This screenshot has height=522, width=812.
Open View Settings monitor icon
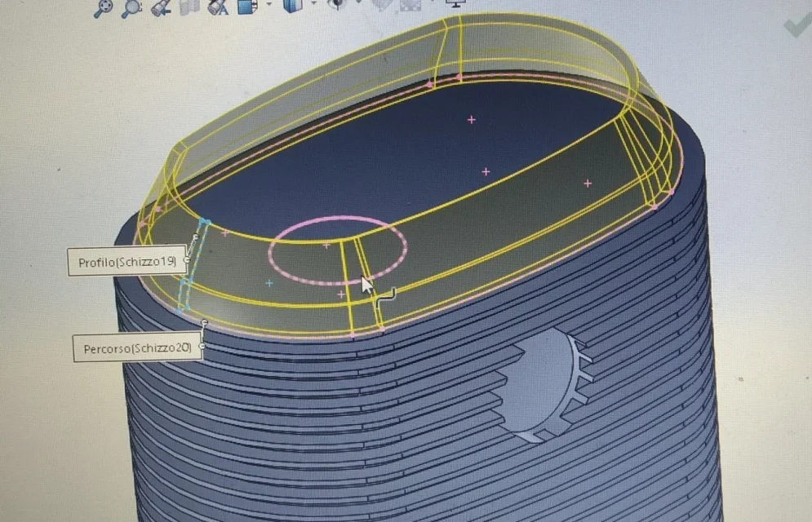(x=455, y=3)
